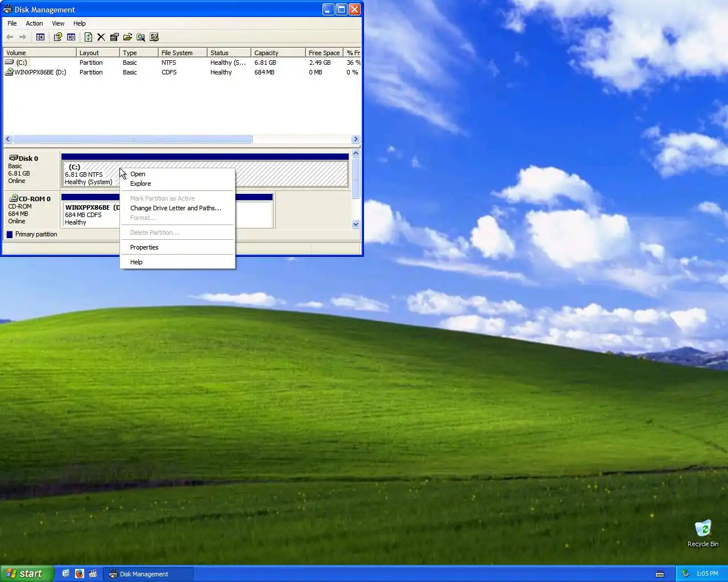Sort by the Capacity column header
Screen dimensions: 728x582
pyautogui.click(x=278, y=52)
